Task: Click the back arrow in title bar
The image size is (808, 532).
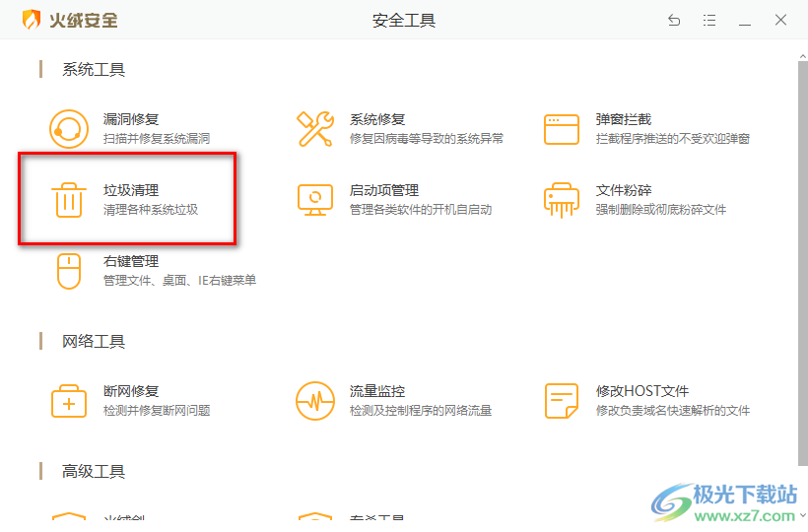Action: (674, 20)
